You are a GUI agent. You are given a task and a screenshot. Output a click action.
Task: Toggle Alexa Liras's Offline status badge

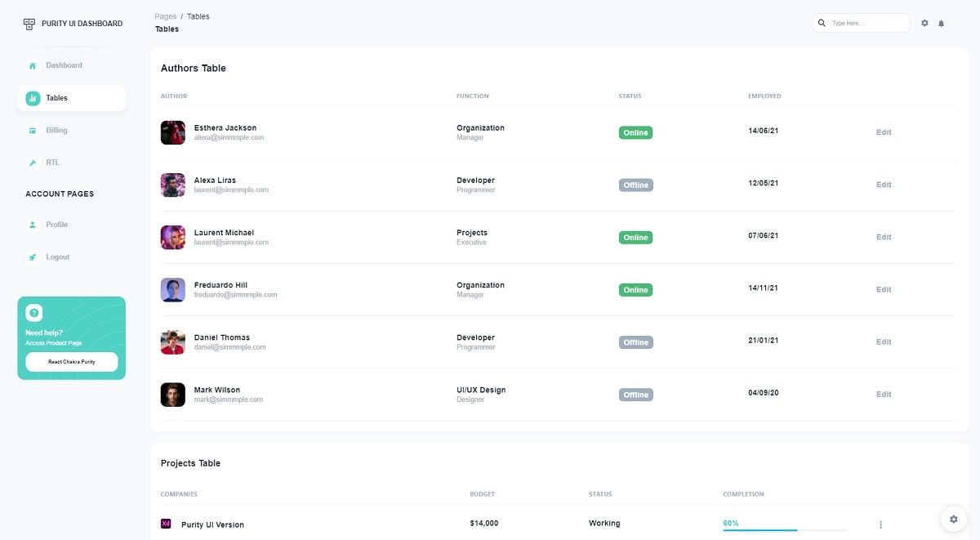(635, 185)
